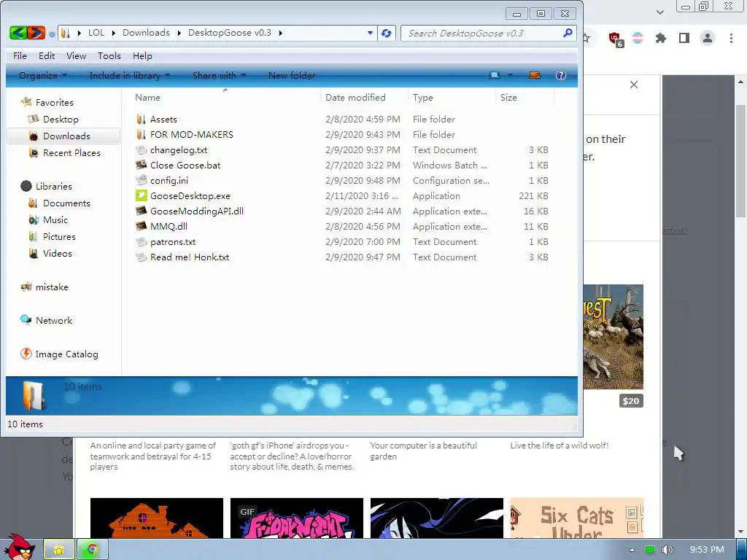The width and height of the screenshot is (747, 560).
Task: Click the New folder button
Action: point(292,76)
